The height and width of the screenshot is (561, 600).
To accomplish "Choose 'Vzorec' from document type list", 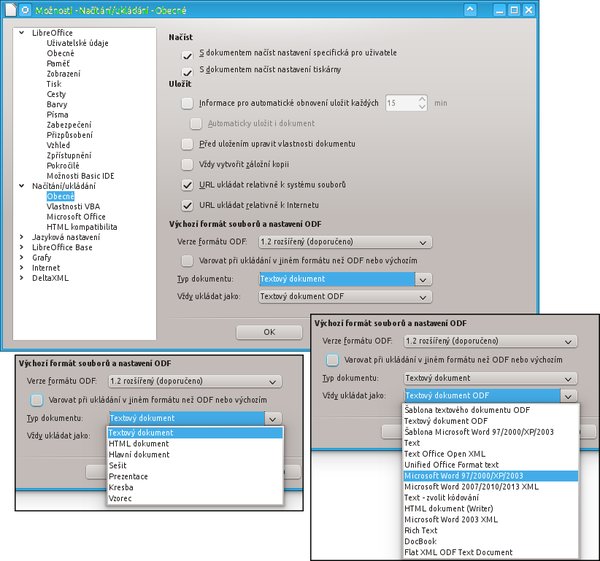I will coord(195,499).
